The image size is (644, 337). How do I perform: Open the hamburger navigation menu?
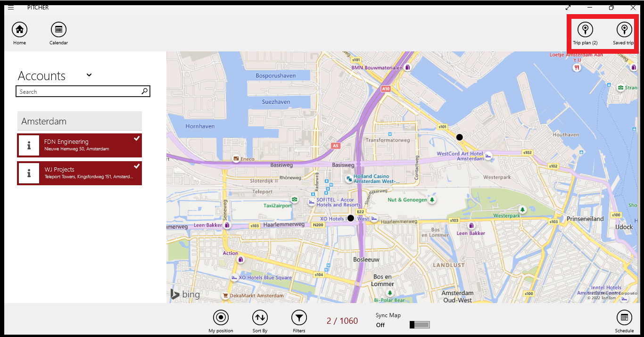pos(10,7)
